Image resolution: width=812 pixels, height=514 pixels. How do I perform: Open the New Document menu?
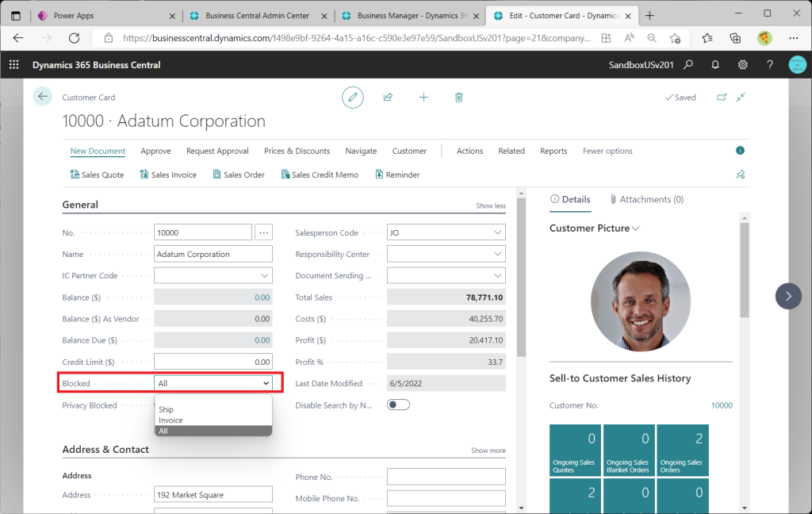coord(98,151)
